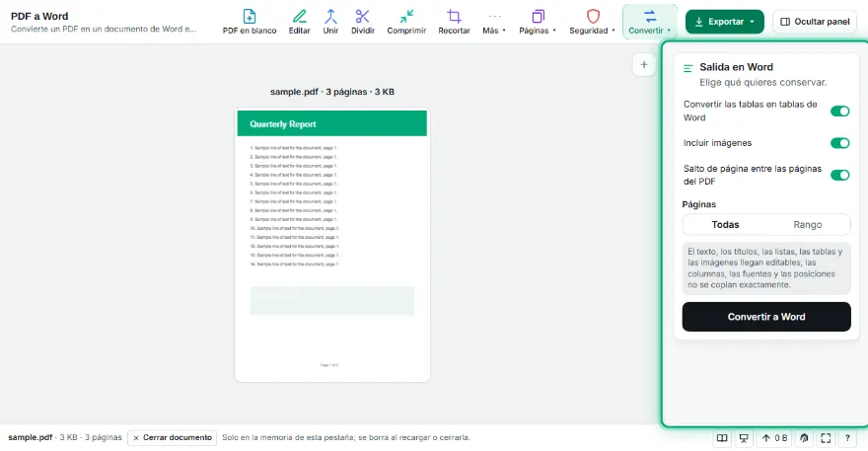Select the Unir merge tool
The height and width of the screenshot is (451, 868).
coord(330,22)
